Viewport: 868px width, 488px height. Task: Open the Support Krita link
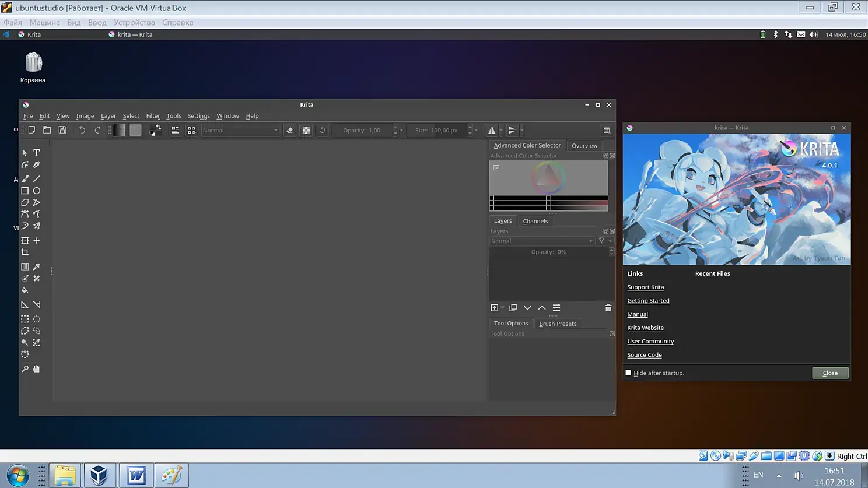(x=646, y=287)
